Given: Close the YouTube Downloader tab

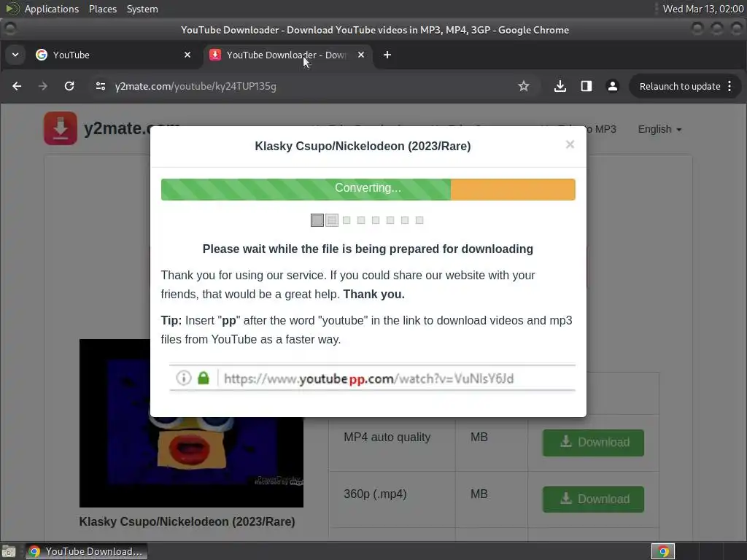Looking at the screenshot, I should 361,55.
